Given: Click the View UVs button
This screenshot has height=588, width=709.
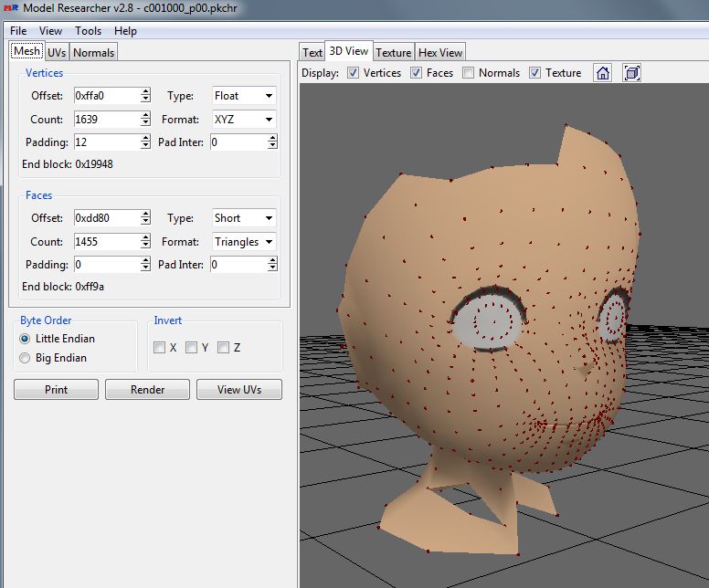Looking at the screenshot, I should [239, 390].
